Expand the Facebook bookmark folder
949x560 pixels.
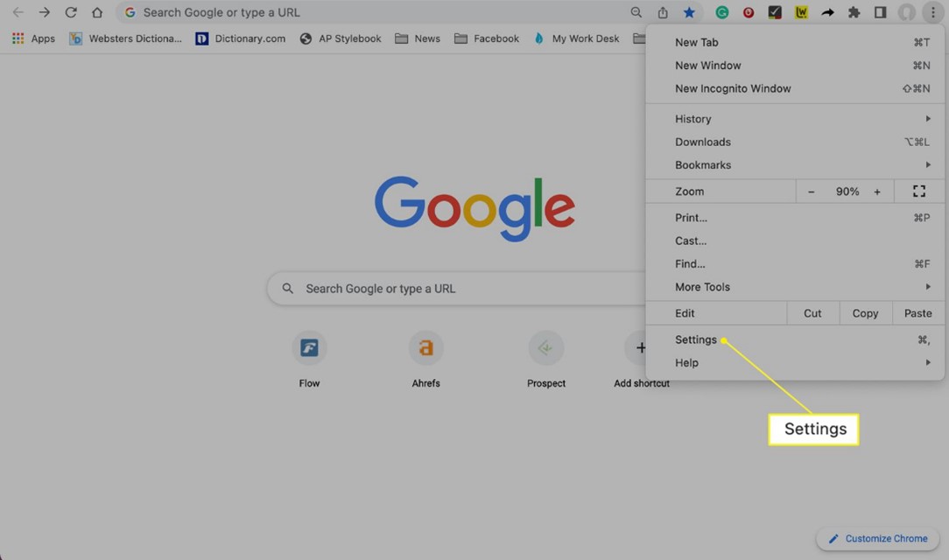coord(487,38)
